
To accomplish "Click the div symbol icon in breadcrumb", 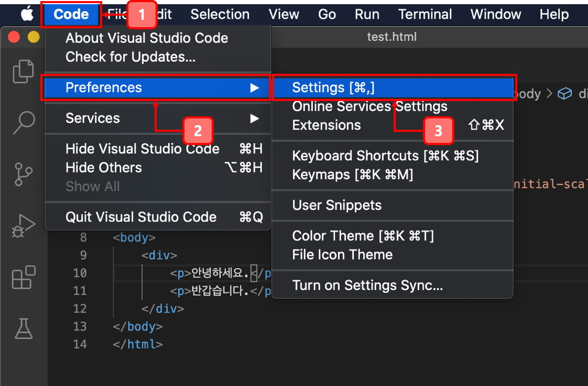I will pos(565,93).
